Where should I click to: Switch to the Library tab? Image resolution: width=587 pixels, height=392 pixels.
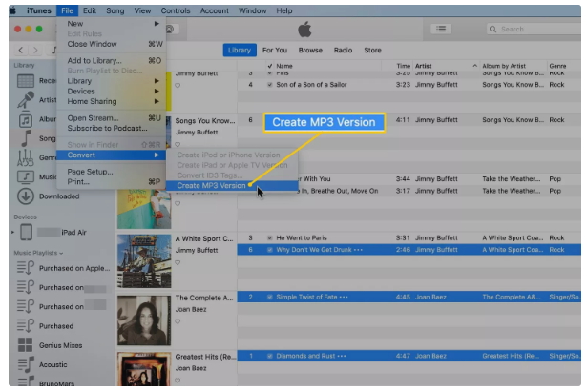240,51
